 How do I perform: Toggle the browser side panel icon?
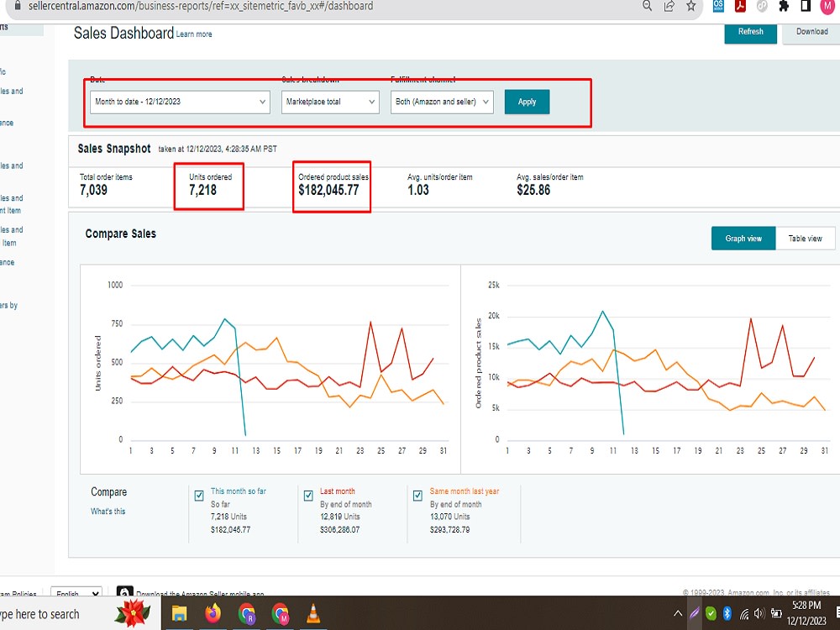pyautogui.click(x=806, y=6)
